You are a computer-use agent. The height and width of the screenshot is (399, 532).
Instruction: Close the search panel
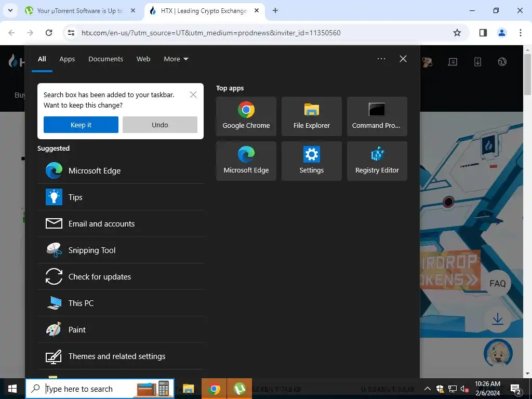pos(403,59)
